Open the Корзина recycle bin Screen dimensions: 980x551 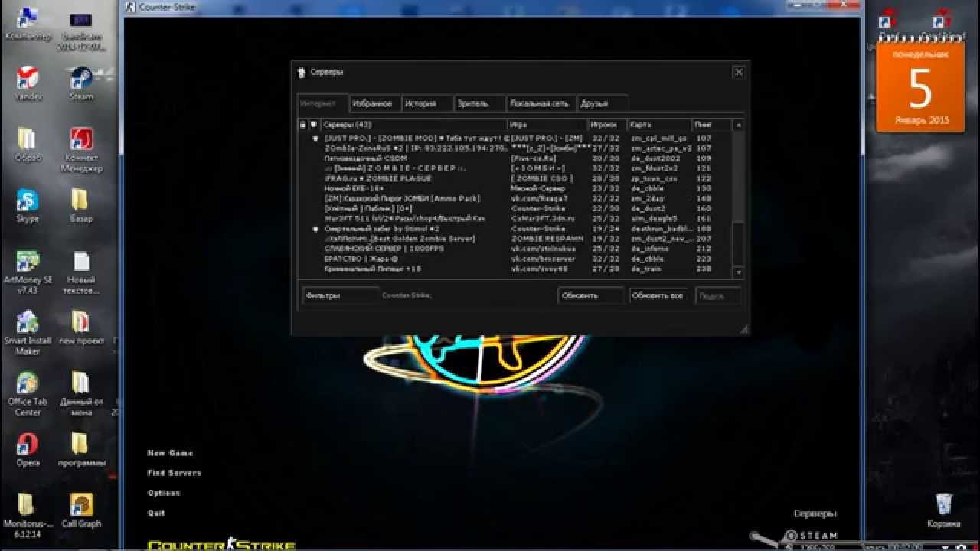tap(943, 510)
